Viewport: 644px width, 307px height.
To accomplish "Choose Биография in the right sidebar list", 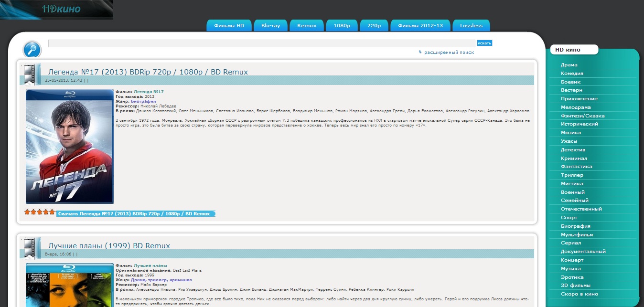I will tap(576, 226).
